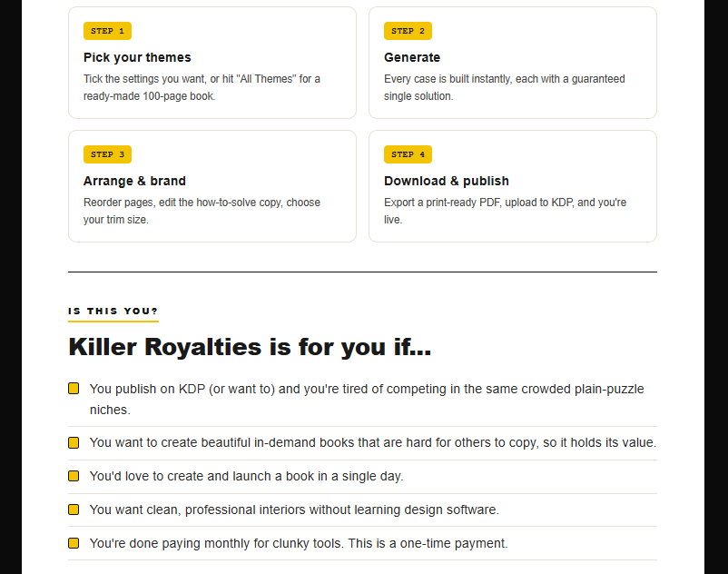Click the STEP 4 badge
Screen dimensions: 728x574
[x=408, y=154]
